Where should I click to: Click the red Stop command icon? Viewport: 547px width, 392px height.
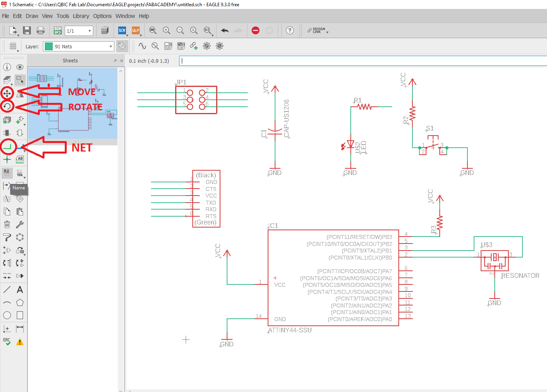click(256, 30)
